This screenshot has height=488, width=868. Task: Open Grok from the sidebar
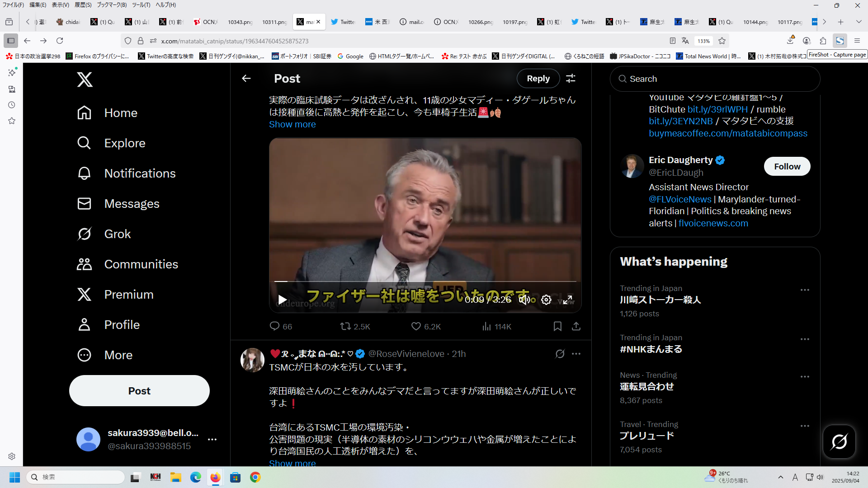[x=104, y=234]
